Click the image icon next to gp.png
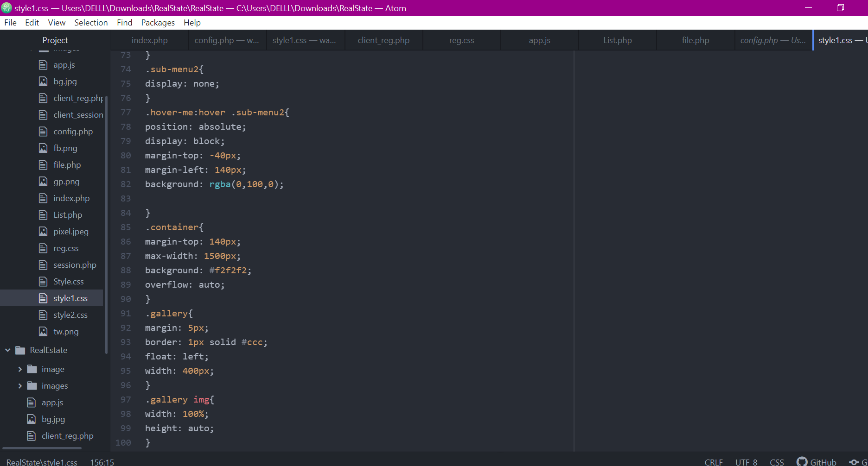 click(43, 182)
